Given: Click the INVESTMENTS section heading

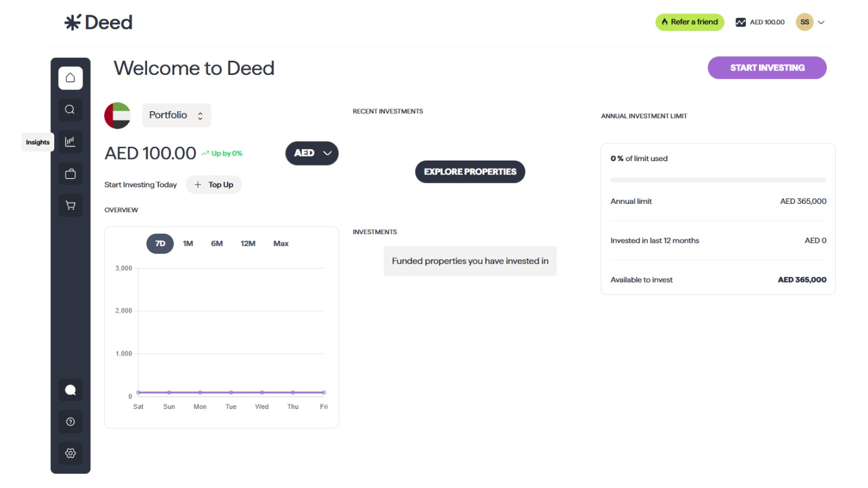Looking at the screenshot, I should click(375, 232).
